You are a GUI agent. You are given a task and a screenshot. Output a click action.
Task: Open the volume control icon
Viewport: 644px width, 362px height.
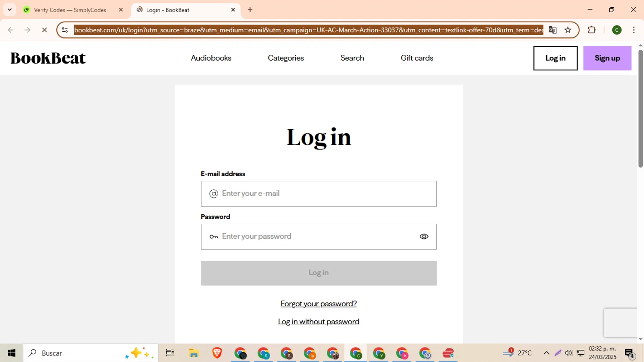tap(569, 353)
